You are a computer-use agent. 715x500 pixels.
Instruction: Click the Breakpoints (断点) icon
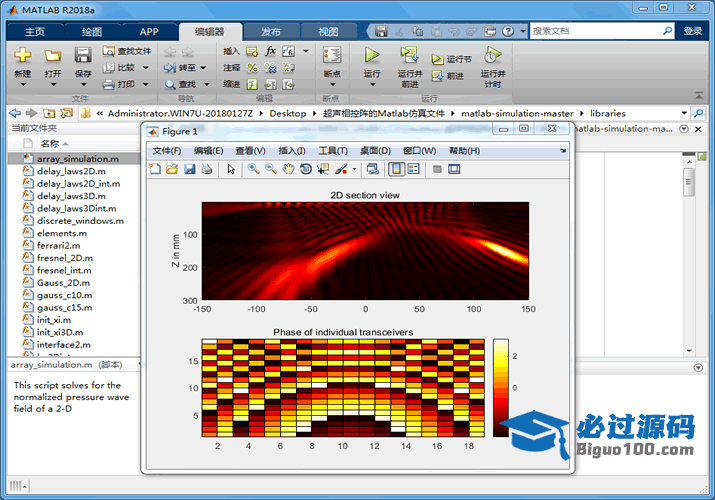tap(332, 55)
